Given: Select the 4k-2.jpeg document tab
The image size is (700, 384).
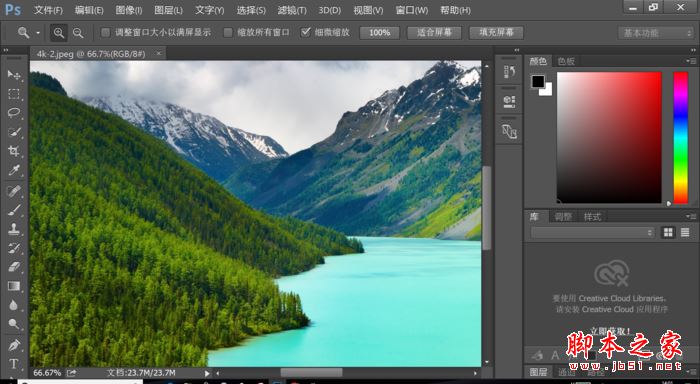Looking at the screenshot, I should coord(92,54).
